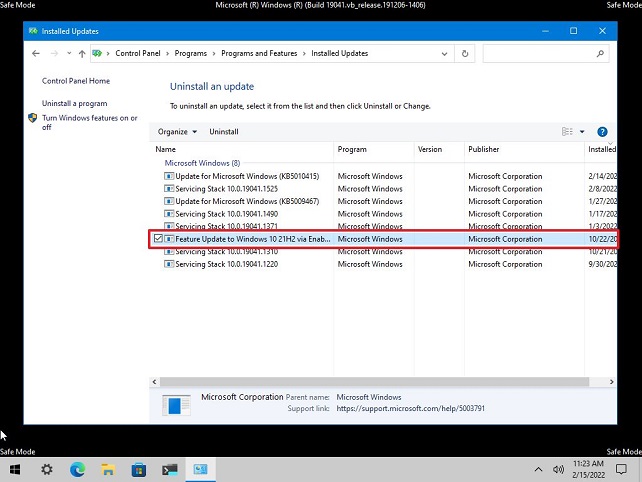642x482 pixels.
Task: Open Control Panel Home link
Action: (76, 81)
